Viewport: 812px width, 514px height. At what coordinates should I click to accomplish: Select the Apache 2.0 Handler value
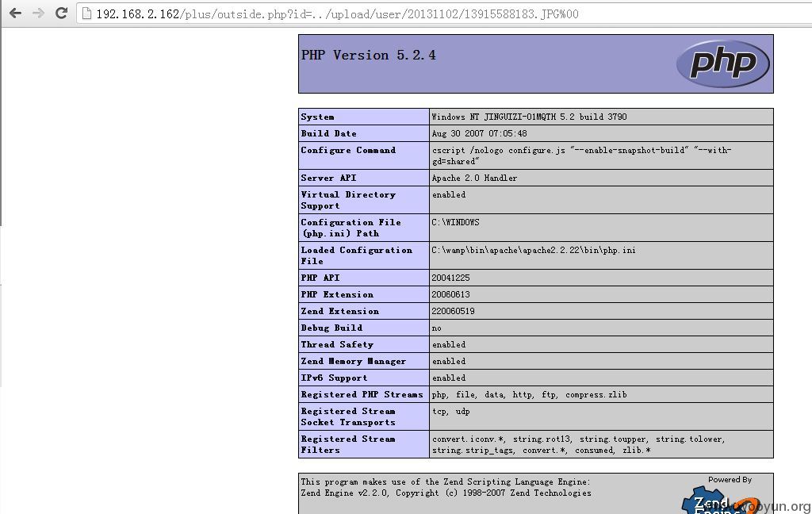474,178
